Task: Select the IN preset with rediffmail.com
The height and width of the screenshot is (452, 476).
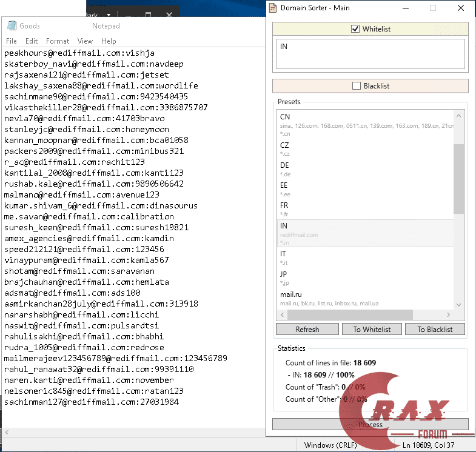Action: (365, 233)
